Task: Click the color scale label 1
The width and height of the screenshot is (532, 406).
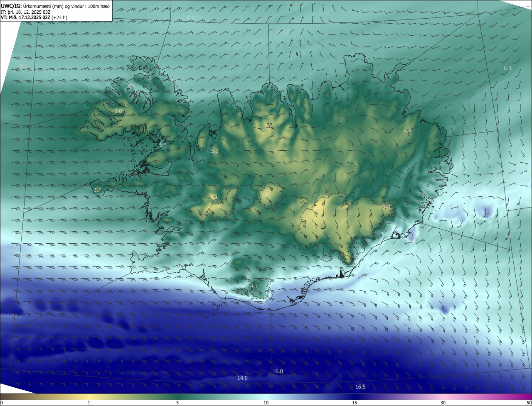Action: tap(89, 403)
